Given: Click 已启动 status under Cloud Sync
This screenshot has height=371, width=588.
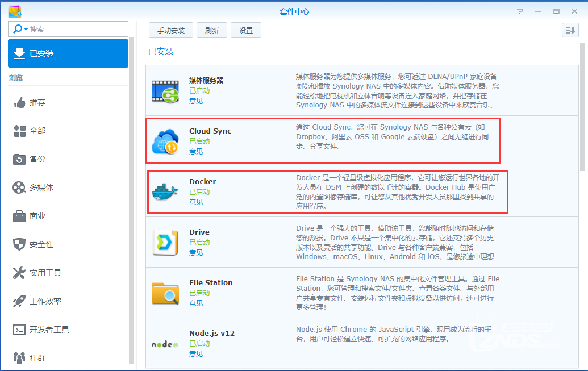Looking at the screenshot, I should pos(199,141).
